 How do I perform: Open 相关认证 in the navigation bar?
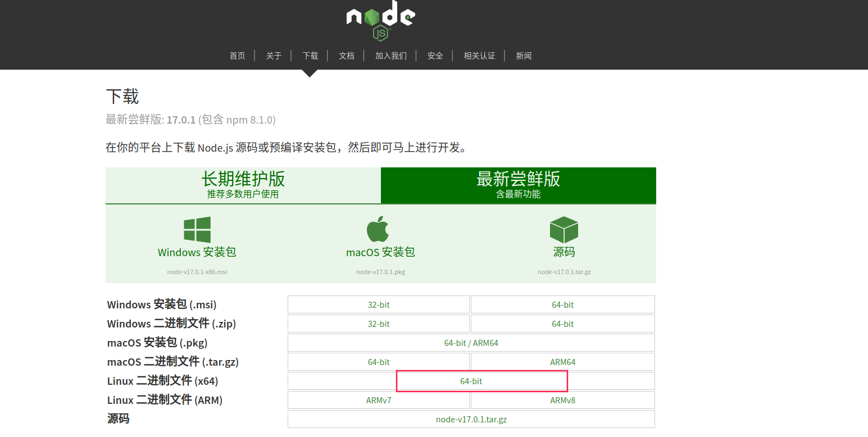pos(479,56)
